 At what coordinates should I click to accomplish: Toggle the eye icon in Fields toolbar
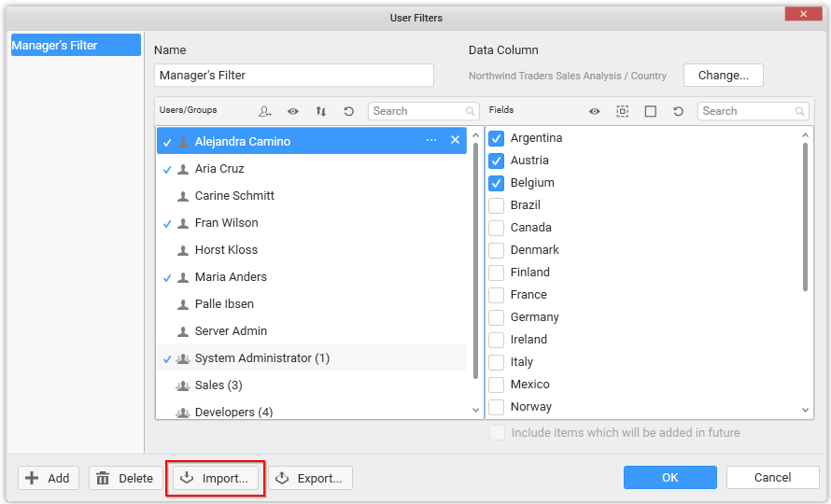coord(595,111)
